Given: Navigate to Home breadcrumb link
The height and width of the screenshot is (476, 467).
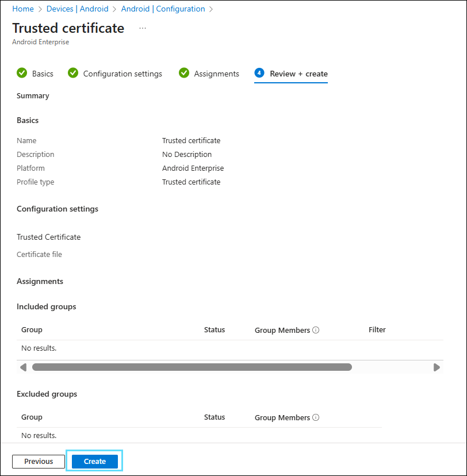Looking at the screenshot, I should click(23, 9).
